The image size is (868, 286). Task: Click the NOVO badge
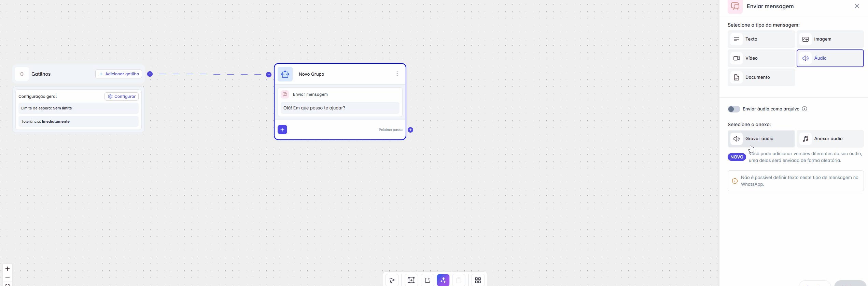(x=737, y=157)
